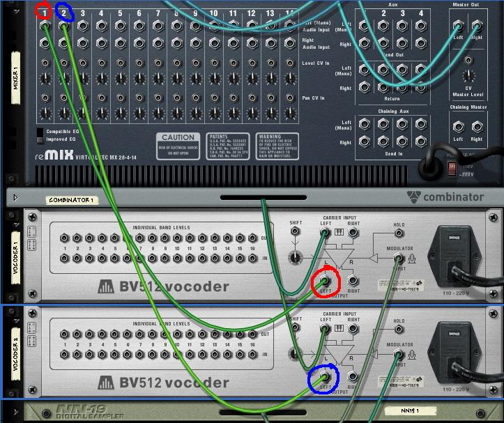Click Vocoder 1 band 16 level IN jack
The image size is (504, 423).
(252, 258)
